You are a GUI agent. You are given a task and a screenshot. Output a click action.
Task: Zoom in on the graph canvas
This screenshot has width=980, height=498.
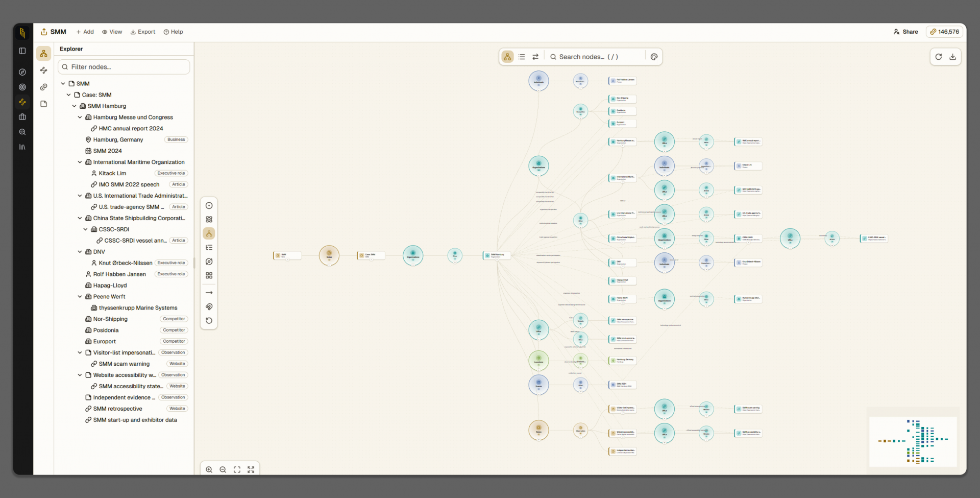[x=209, y=469]
